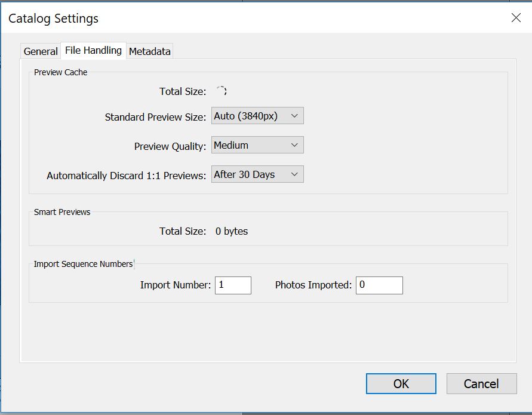Screen dimensions: 532x415
Task: Click the "Standard Preview Size:" text label
Action: point(155,117)
